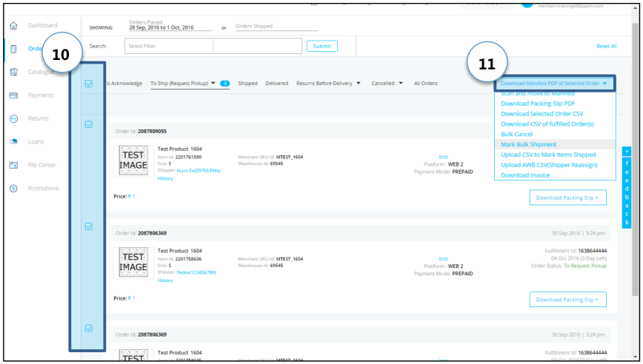Choose Upload AWB CSV(Shipper Reassign)

point(549,165)
